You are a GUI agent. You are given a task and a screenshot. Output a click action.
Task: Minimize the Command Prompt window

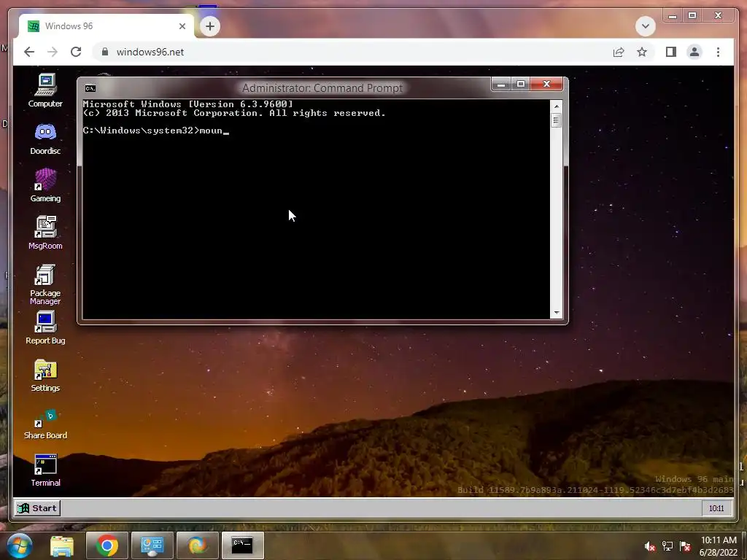click(500, 85)
